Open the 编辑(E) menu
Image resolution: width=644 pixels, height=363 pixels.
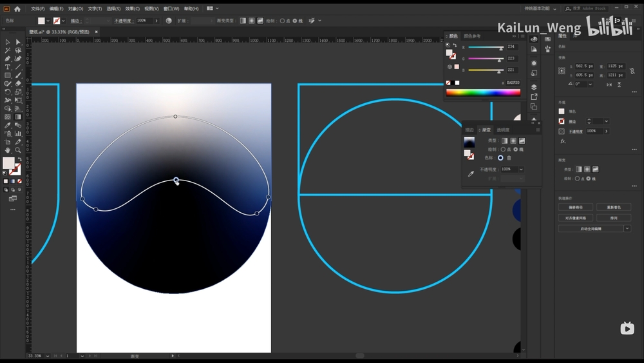pos(56,8)
